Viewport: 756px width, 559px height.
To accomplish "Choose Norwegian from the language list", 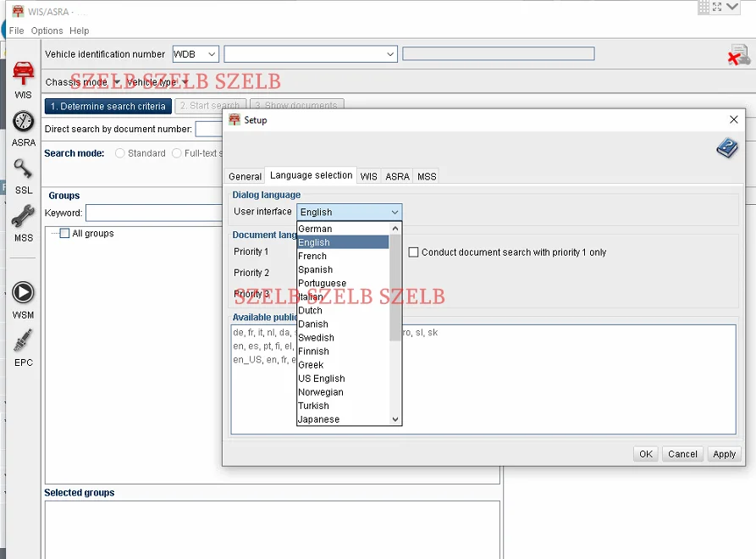I will point(343,392).
